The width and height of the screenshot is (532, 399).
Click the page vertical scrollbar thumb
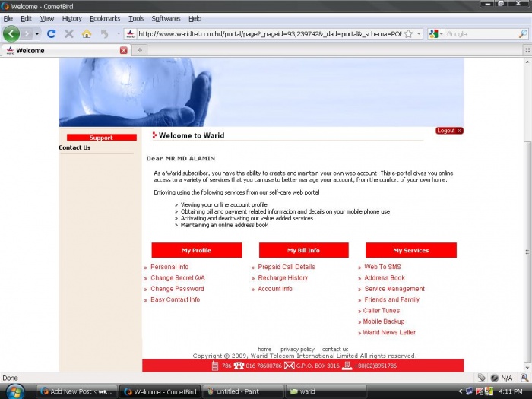[527, 252]
